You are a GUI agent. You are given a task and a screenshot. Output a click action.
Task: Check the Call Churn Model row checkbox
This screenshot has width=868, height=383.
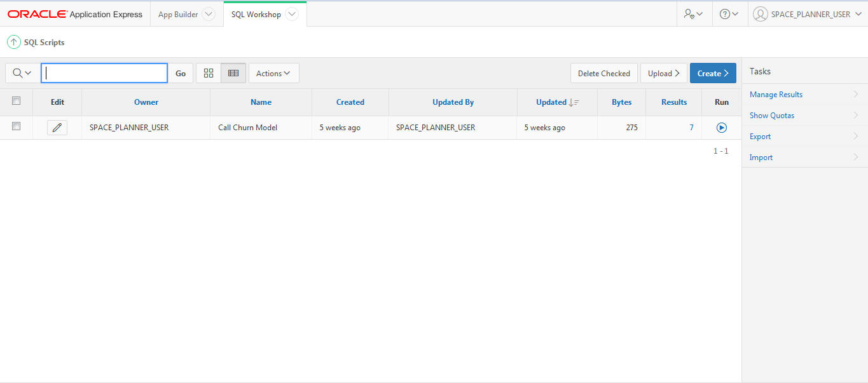tap(17, 126)
